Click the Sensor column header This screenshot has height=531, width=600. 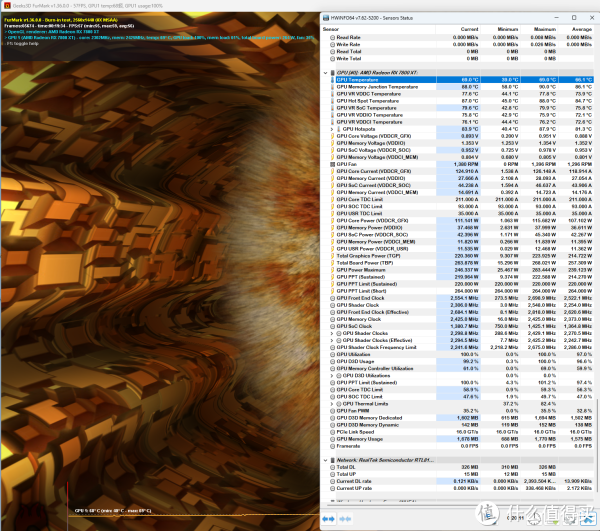click(x=378, y=29)
